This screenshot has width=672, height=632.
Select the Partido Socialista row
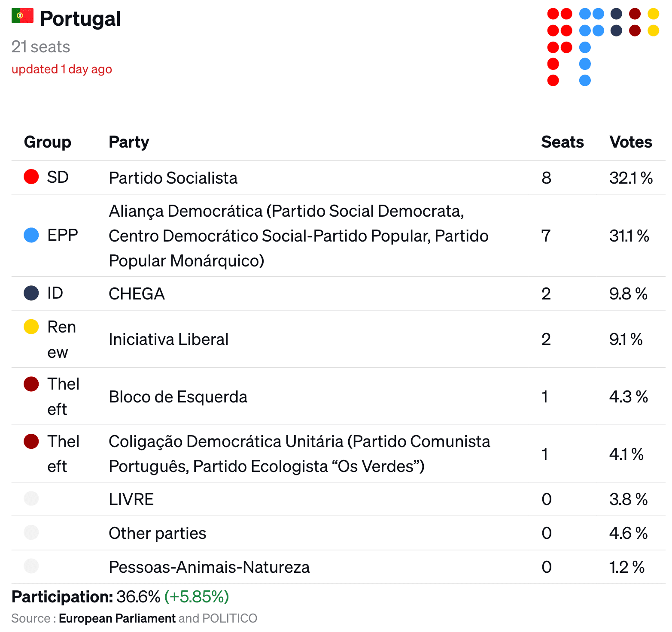338,178
